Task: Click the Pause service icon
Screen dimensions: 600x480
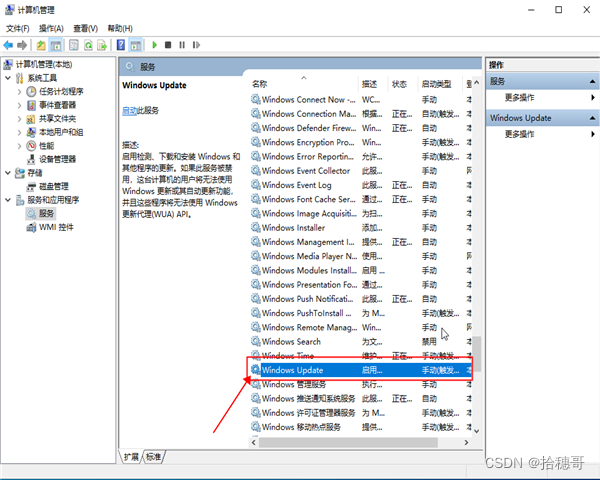Action: [x=182, y=45]
